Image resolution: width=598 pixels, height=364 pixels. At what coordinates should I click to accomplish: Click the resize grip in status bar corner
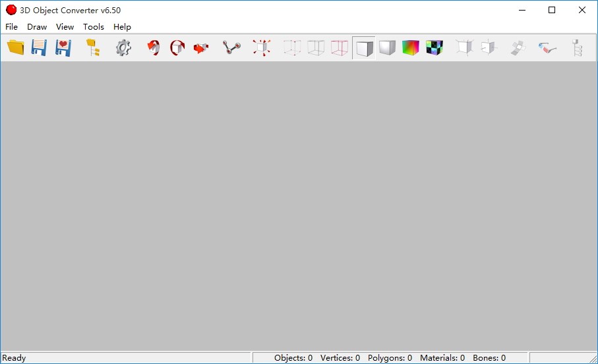tap(593, 359)
